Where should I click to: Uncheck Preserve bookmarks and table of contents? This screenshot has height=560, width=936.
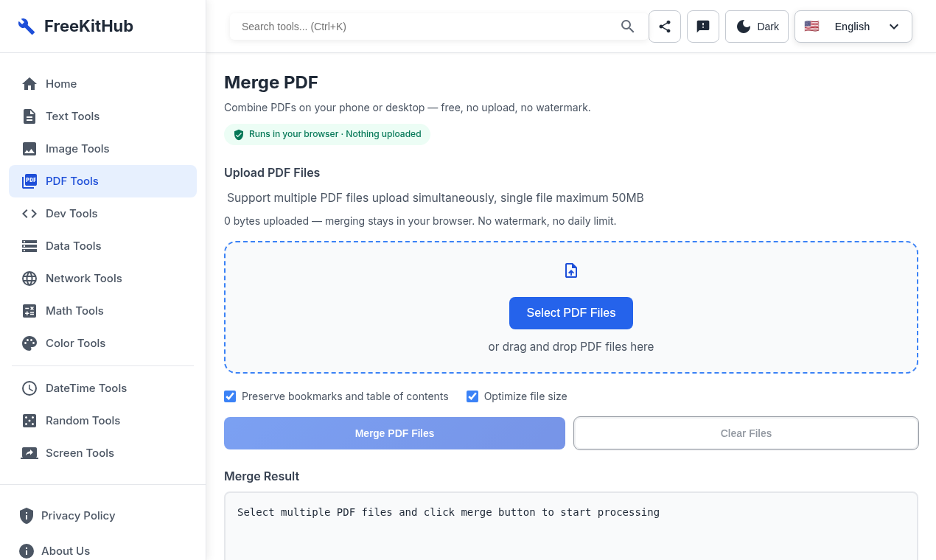coord(230,396)
